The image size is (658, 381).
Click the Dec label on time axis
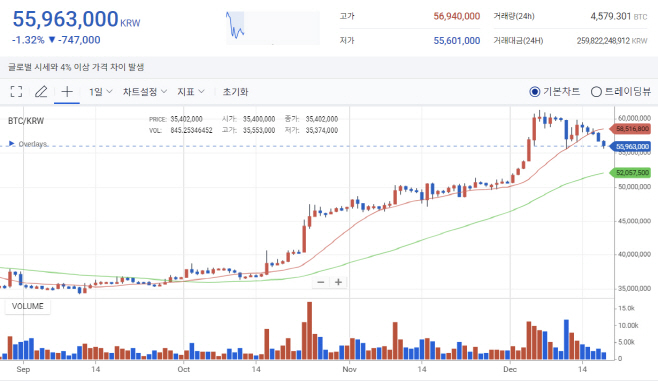pos(510,369)
